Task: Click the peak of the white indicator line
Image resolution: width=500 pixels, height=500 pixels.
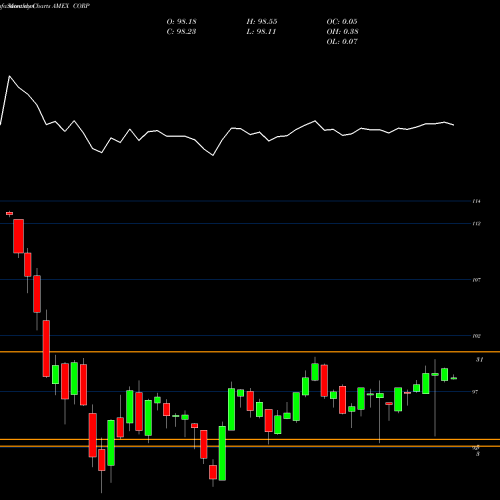Action: (x=9, y=76)
